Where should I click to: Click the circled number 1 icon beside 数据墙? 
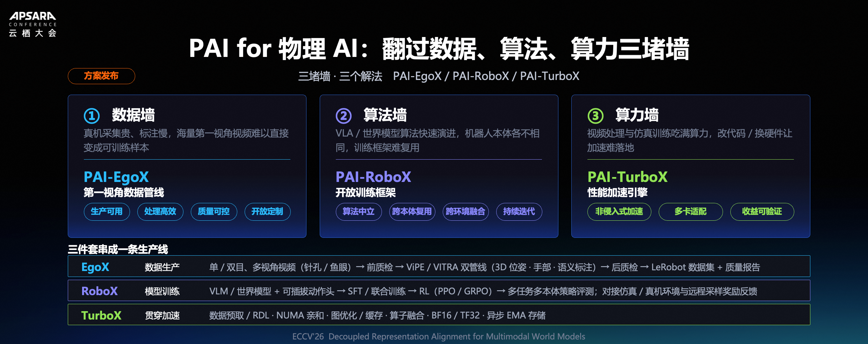pyautogui.click(x=92, y=116)
